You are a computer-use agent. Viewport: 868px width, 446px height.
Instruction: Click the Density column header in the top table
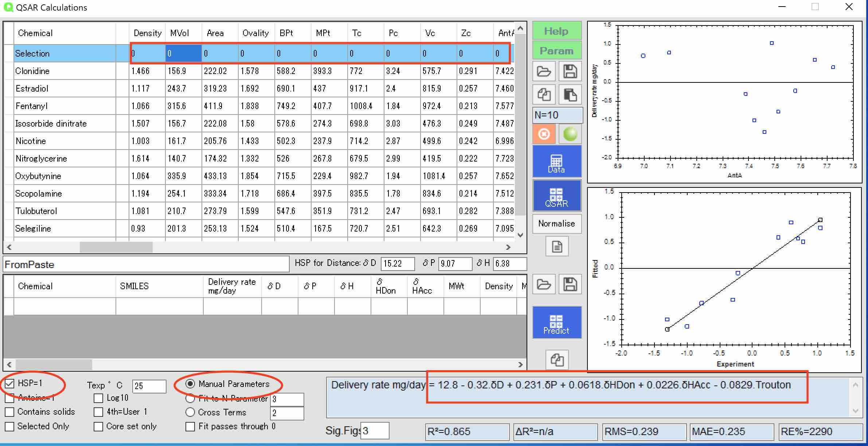[x=147, y=33]
